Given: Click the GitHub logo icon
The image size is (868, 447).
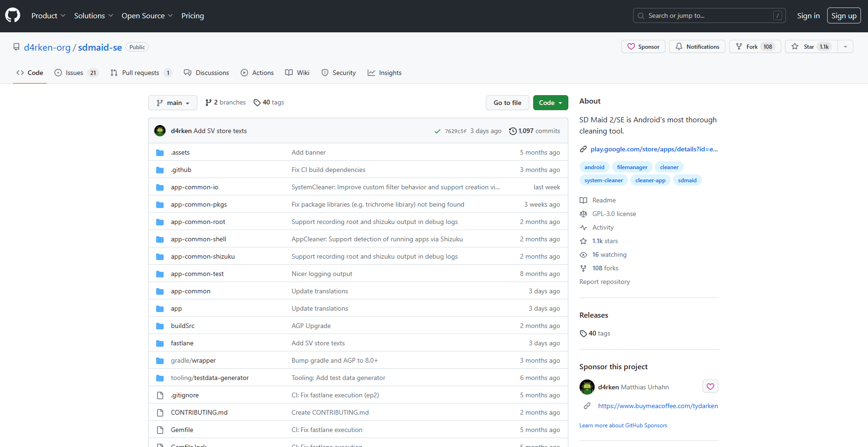Looking at the screenshot, I should 13,15.
